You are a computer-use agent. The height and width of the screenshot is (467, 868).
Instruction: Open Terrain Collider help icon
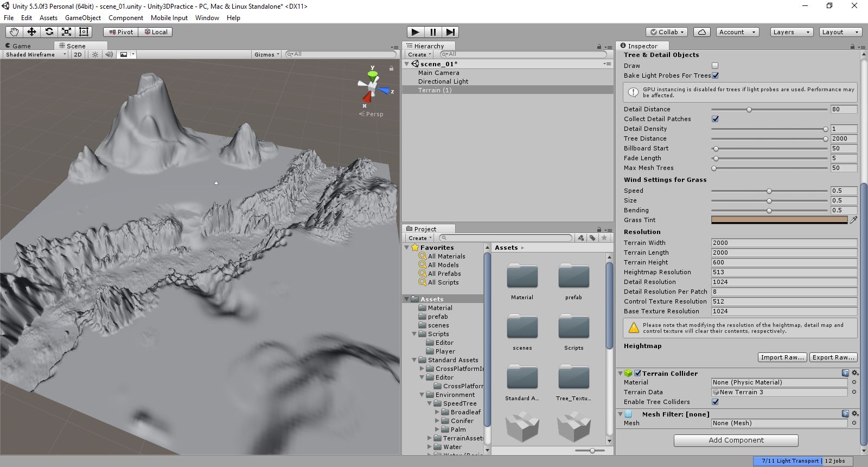tap(845, 373)
